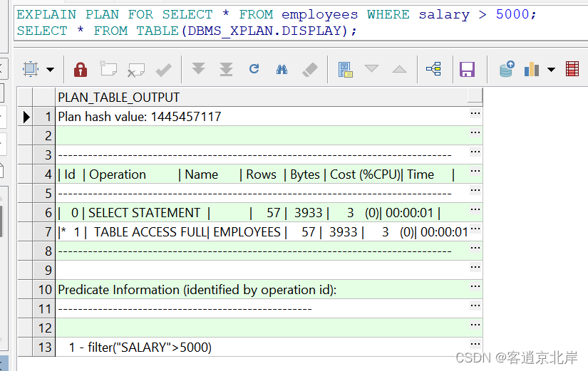The height and width of the screenshot is (371, 588).
Task: Click the single record view icon
Action: pos(345,70)
